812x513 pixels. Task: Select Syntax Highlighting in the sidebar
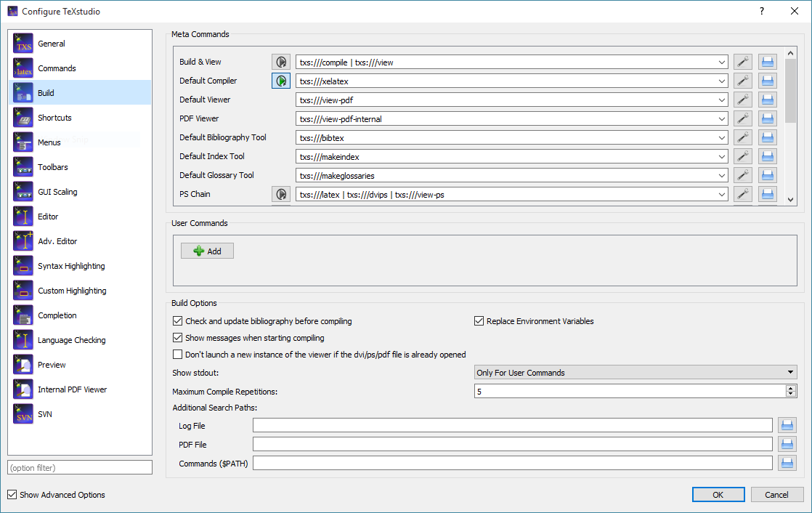[x=80, y=266]
